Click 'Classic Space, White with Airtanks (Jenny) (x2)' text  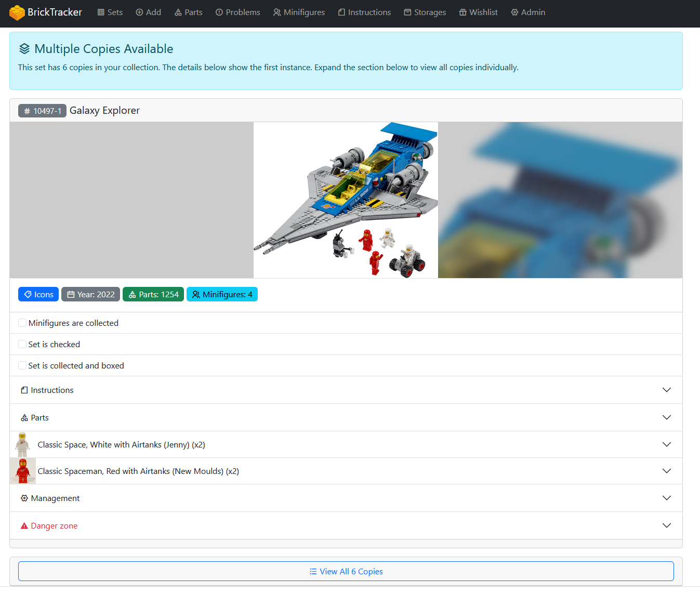121,445
